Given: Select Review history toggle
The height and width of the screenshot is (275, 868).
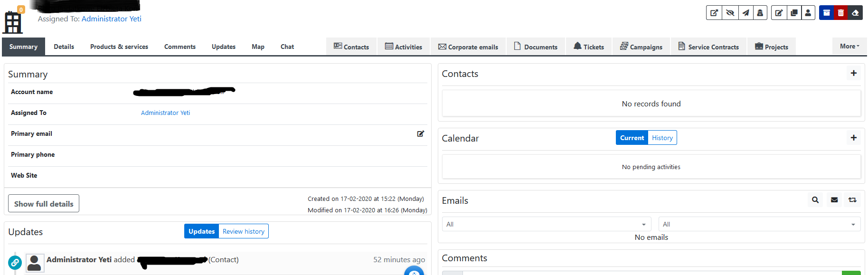Looking at the screenshot, I should (244, 231).
